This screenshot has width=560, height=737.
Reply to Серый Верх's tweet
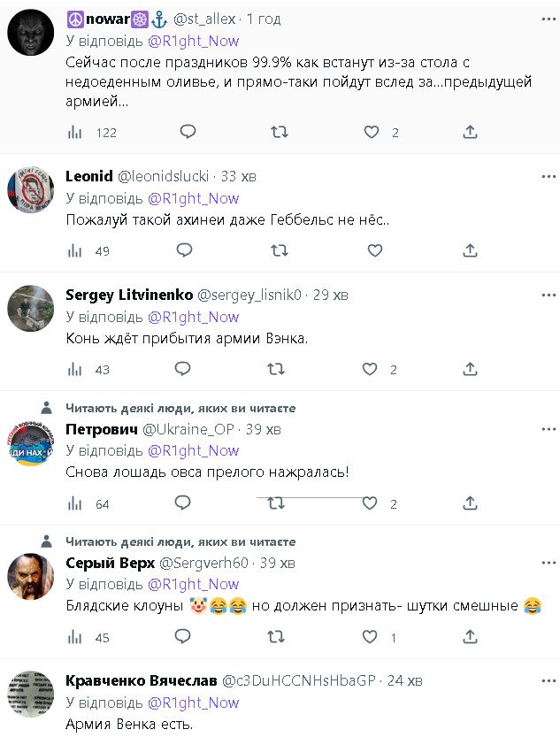pyautogui.click(x=183, y=637)
